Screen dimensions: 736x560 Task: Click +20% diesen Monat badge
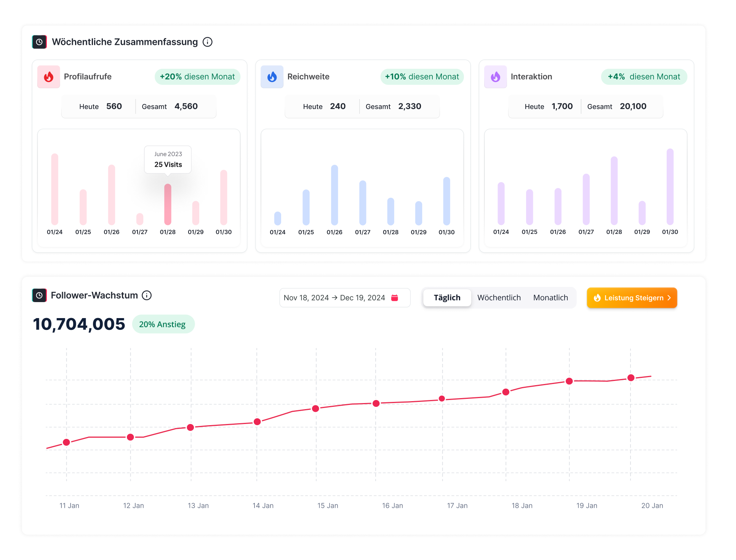[197, 77]
